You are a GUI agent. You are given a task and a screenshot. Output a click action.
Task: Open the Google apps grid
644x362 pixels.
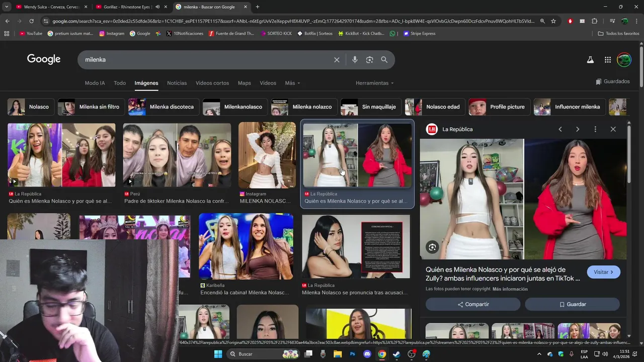pyautogui.click(x=608, y=60)
